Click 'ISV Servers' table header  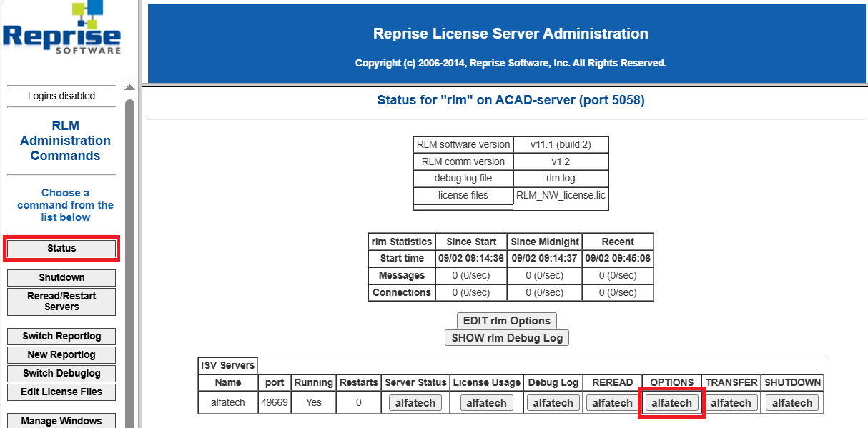click(x=227, y=366)
